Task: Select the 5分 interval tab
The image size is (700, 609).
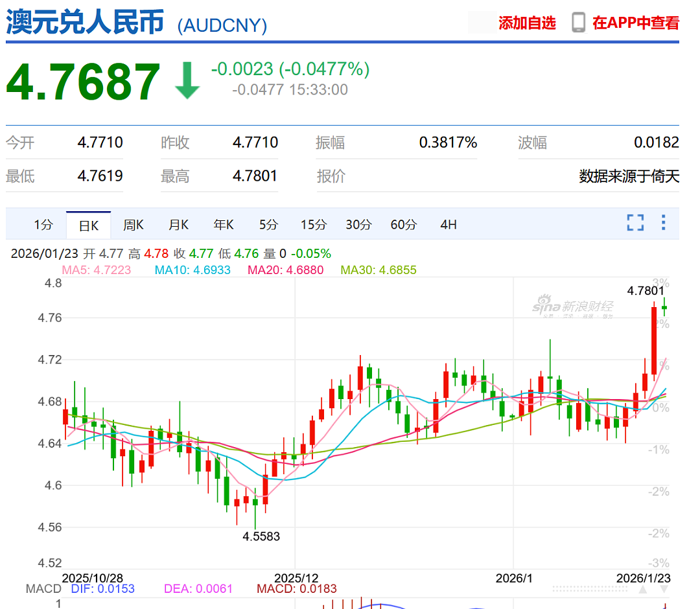Action: point(269,224)
